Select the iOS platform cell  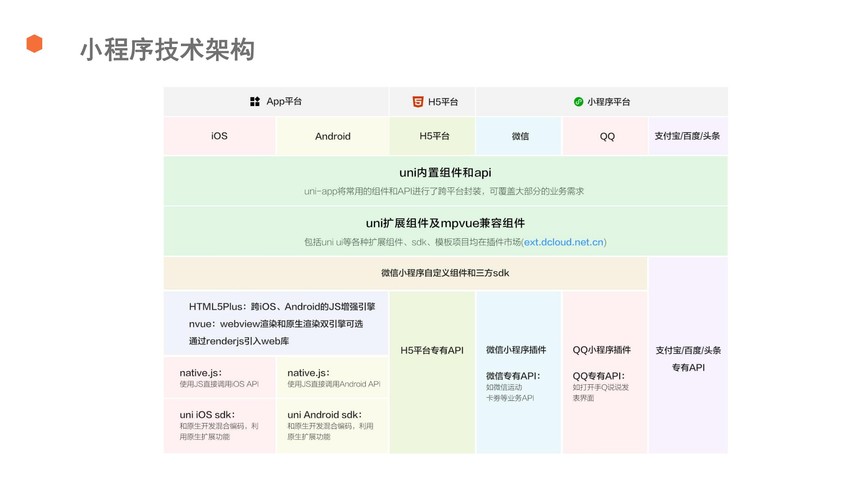click(x=219, y=136)
